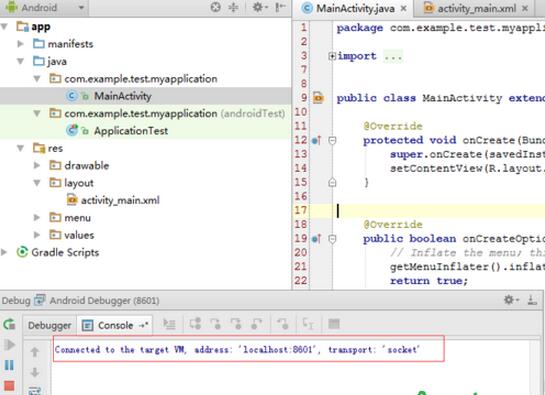Image resolution: width=545 pixels, height=395 pixels.
Task: Click the scroll from source target icon
Action: (x=215, y=7)
